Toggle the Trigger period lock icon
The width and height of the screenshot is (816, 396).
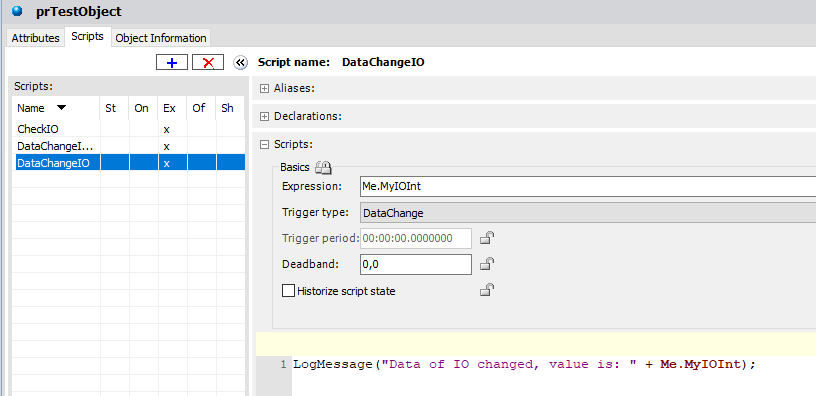[487, 238]
